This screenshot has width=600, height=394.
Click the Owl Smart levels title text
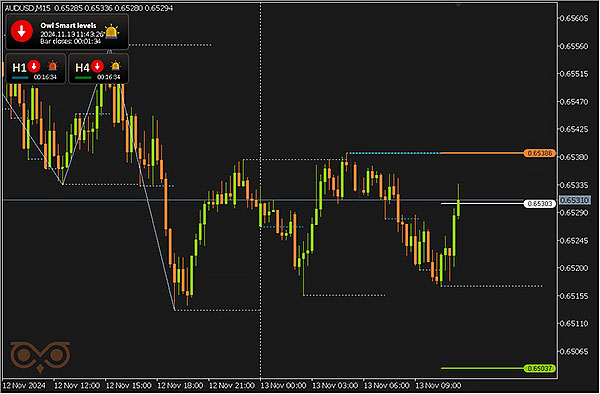coord(68,25)
